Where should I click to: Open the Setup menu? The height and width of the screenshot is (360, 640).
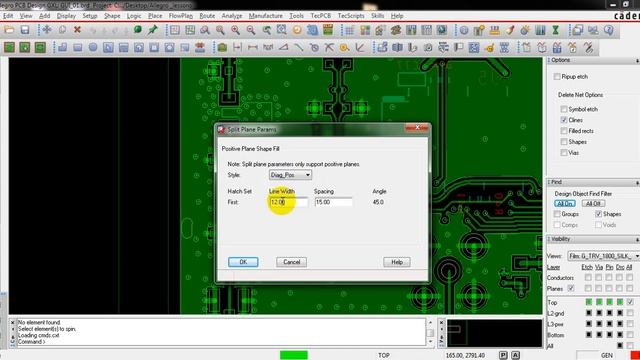click(90, 16)
